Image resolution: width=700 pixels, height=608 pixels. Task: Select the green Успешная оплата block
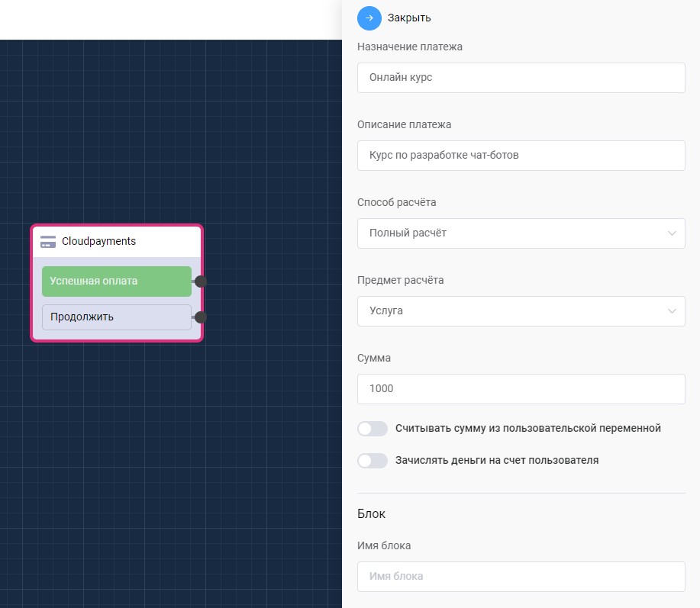pyautogui.click(x=116, y=281)
